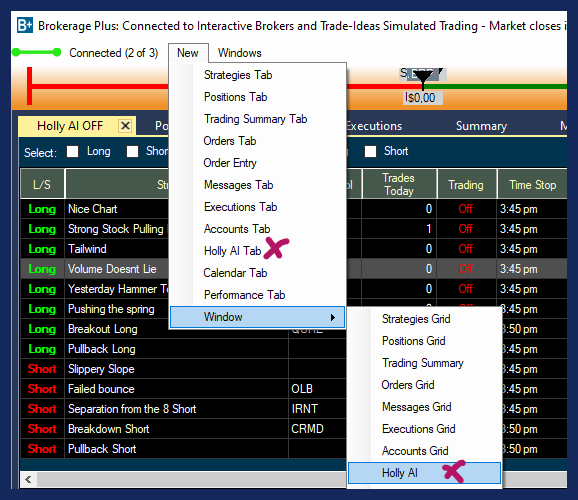Select the Pullback Long strategy row
Screen dimensions: 578x500
(101, 349)
